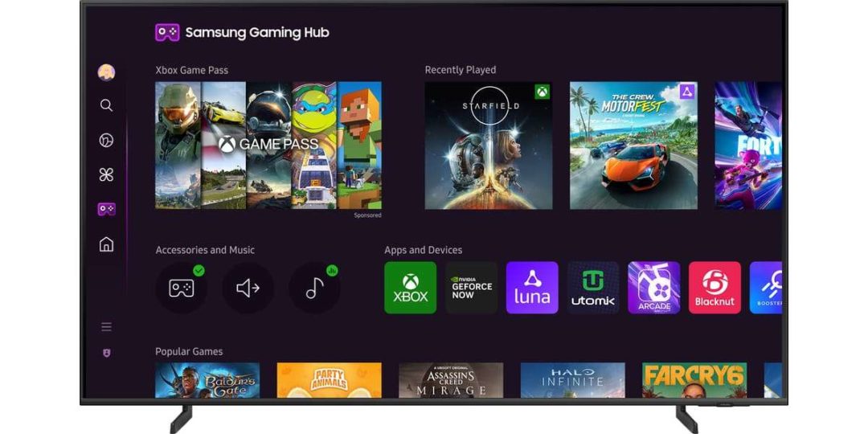
Task: Click the Apps and Devices heading
Action: click(x=424, y=250)
